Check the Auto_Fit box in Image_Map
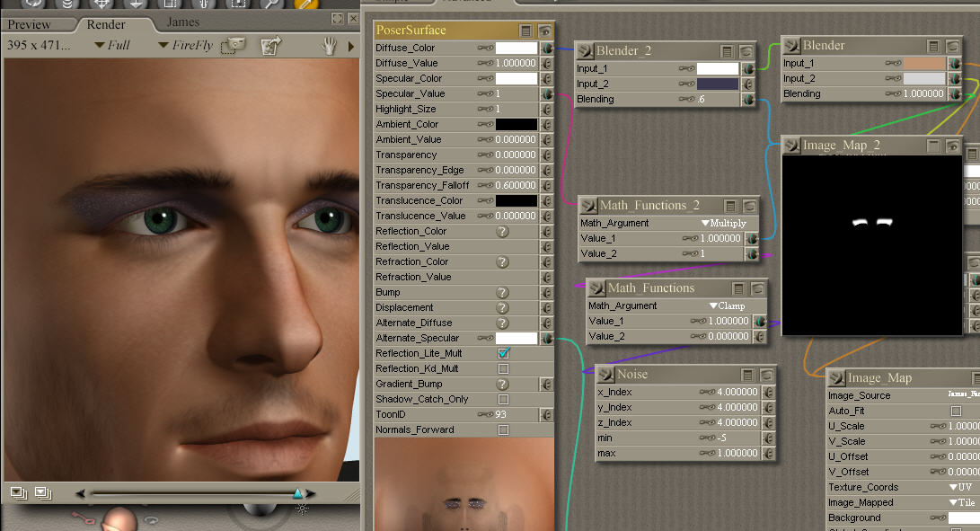This screenshot has height=531, width=980. (x=955, y=411)
